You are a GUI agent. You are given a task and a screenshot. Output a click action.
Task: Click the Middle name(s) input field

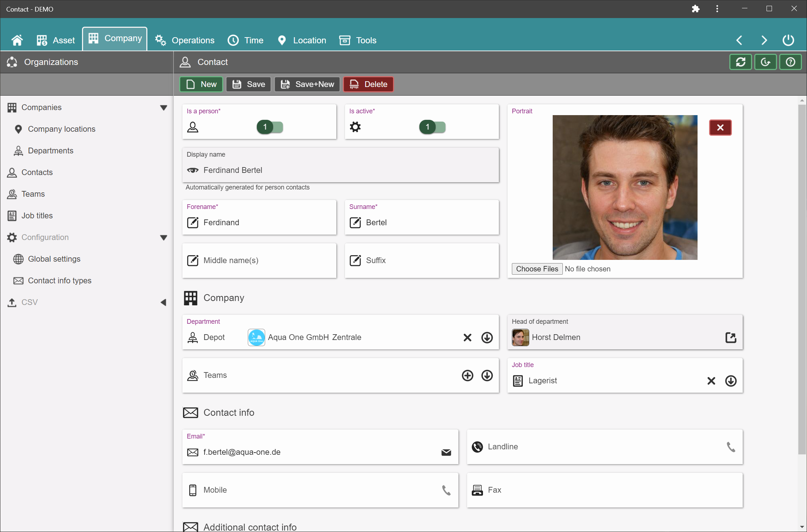(x=259, y=261)
